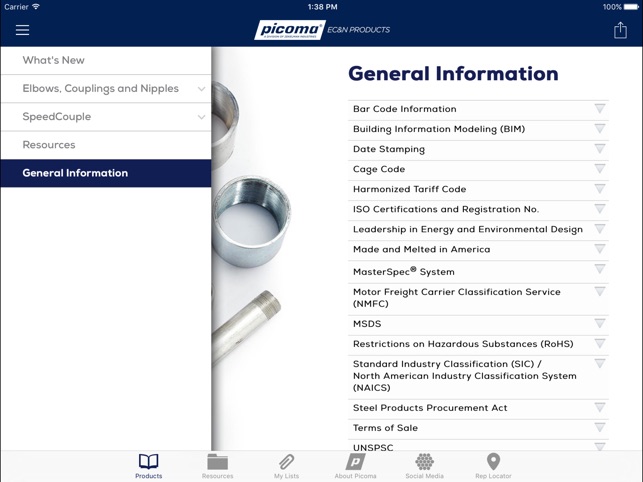Viewport: 643px width, 482px height.
Task: Expand Standard Industry Classification triangle
Action: coord(600,363)
